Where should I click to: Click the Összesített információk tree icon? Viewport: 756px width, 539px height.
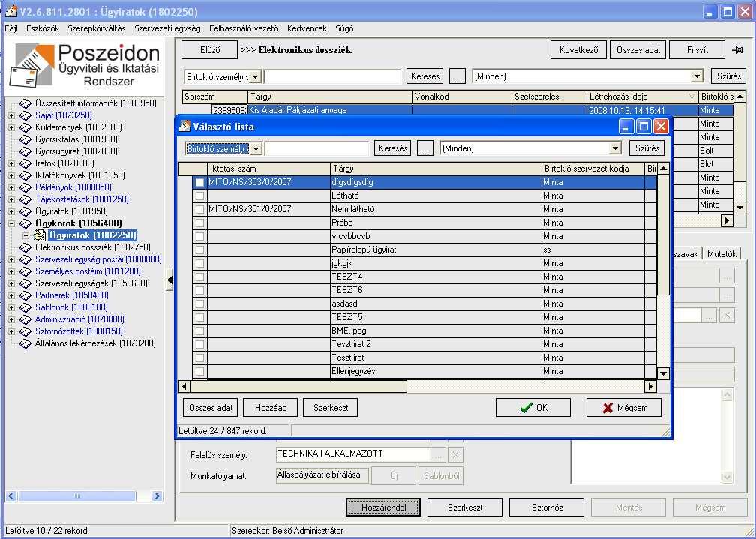25,103
